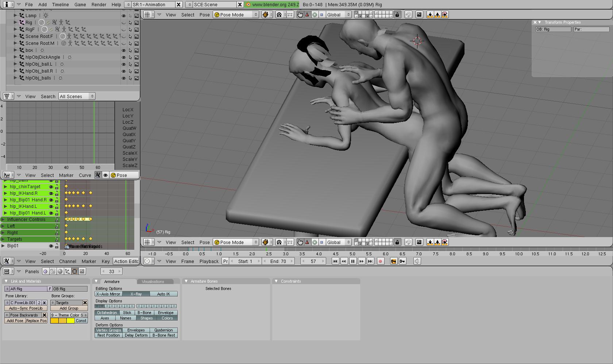The height and width of the screenshot is (364, 613).
Task: Click the insert keyframe key icon
Action: click(402, 261)
